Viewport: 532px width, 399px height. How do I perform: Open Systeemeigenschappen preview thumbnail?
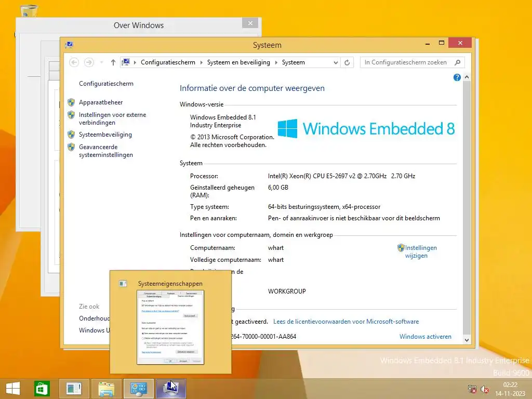point(170,327)
